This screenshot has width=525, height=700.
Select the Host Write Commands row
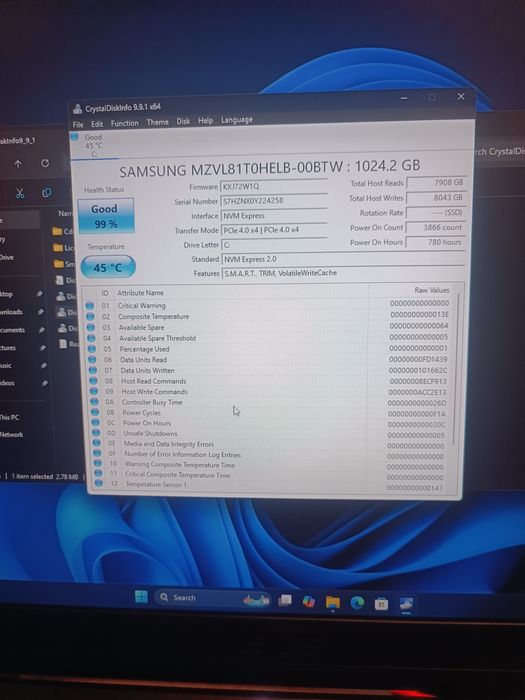pos(271,392)
